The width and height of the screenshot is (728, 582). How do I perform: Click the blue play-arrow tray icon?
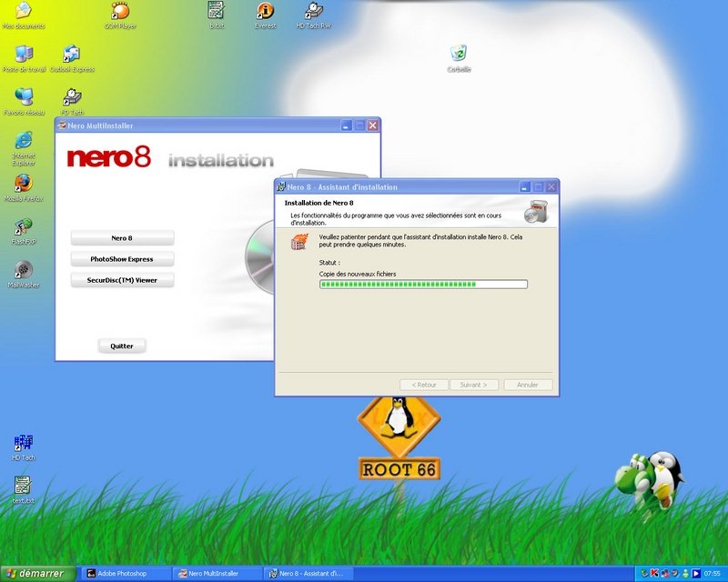click(695, 574)
